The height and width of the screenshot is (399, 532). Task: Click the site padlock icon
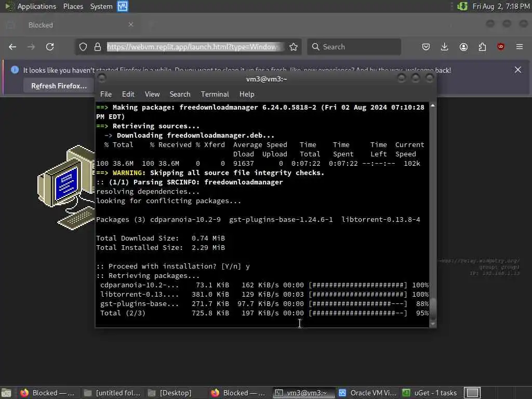pos(98,47)
